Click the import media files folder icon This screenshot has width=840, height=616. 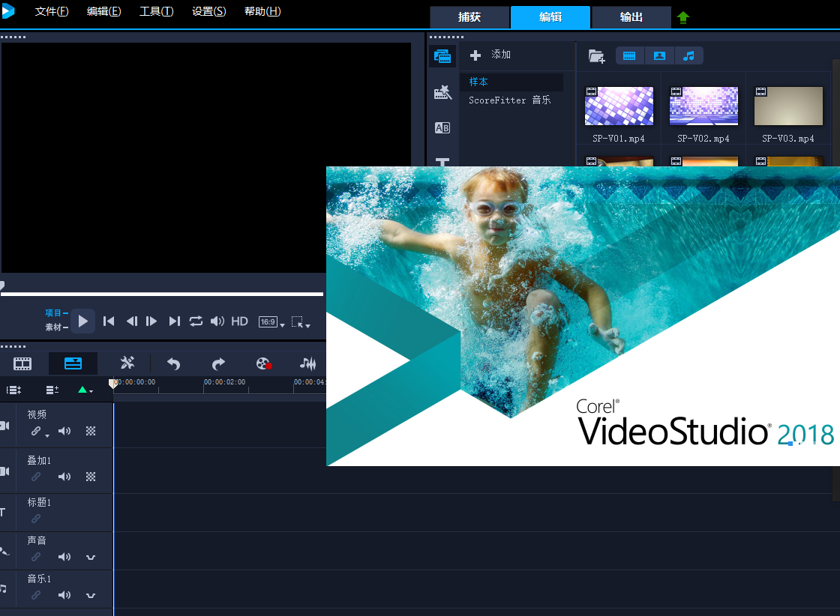click(x=596, y=55)
